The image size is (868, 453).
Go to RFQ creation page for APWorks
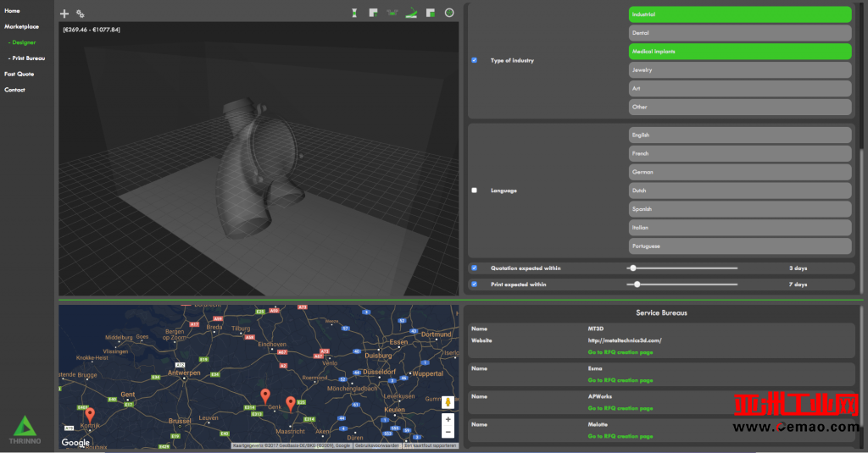[620, 408]
